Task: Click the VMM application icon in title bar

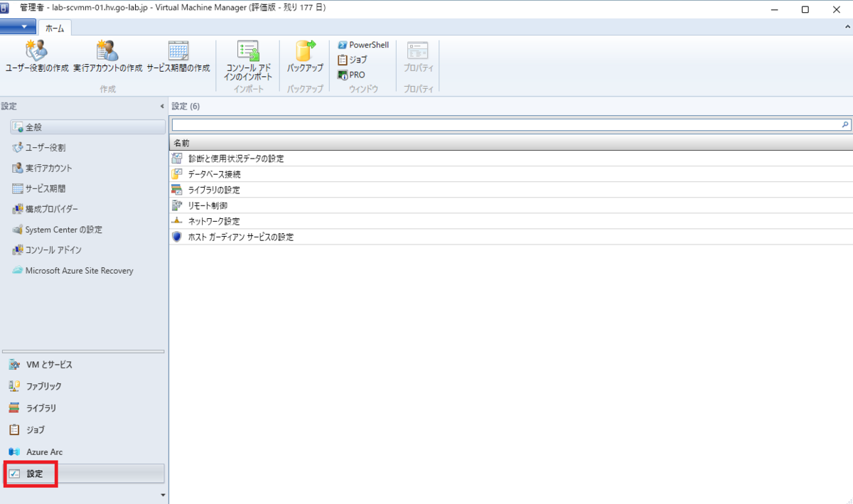Action: click(5, 8)
